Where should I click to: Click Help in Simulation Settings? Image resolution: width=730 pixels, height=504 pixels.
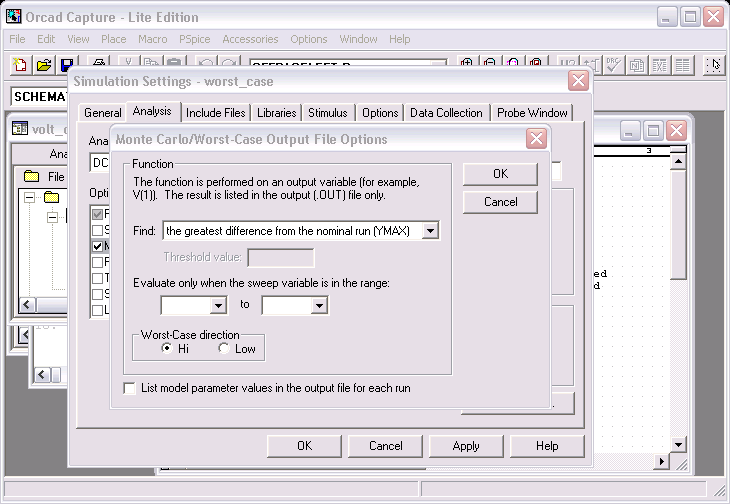click(547, 446)
